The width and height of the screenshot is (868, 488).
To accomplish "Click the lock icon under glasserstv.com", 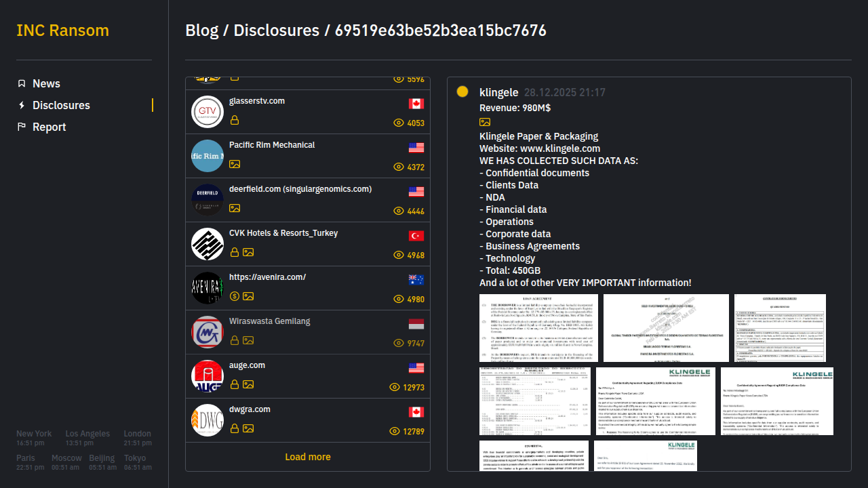I will point(235,120).
